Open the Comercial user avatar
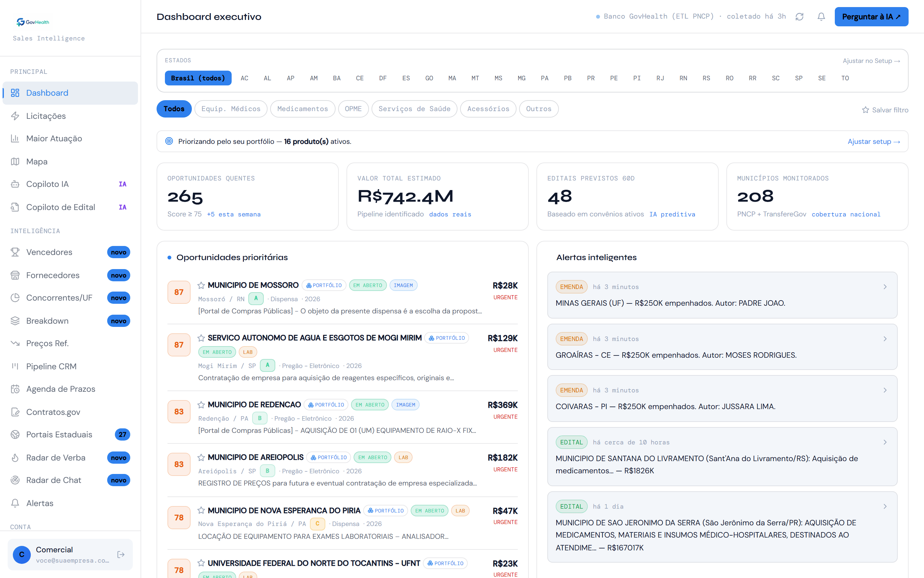 [x=22, y=554]
